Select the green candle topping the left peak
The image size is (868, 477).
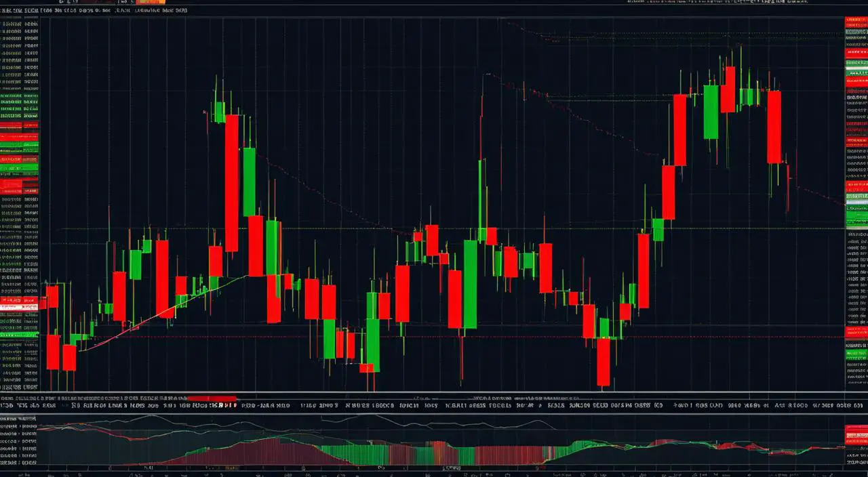pyautogui.click(x=218, y=112)
